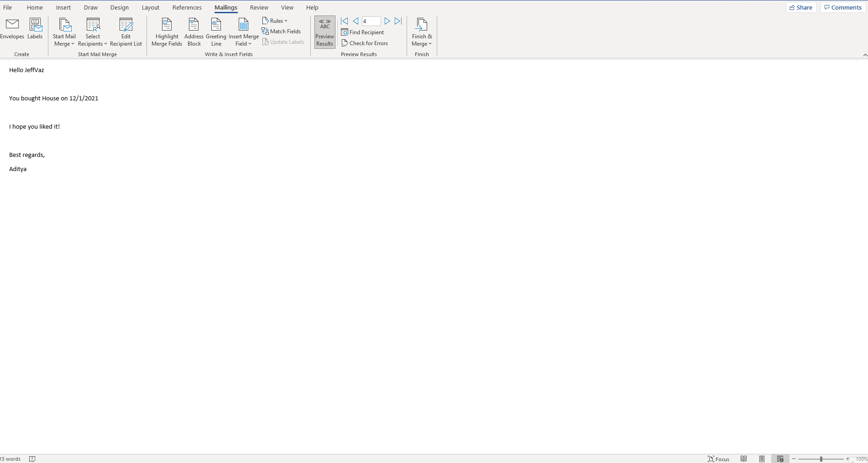Viewport: 868px width, 463px height.
Task: Click Check for Errors
Action: click(x=365, y=43)
